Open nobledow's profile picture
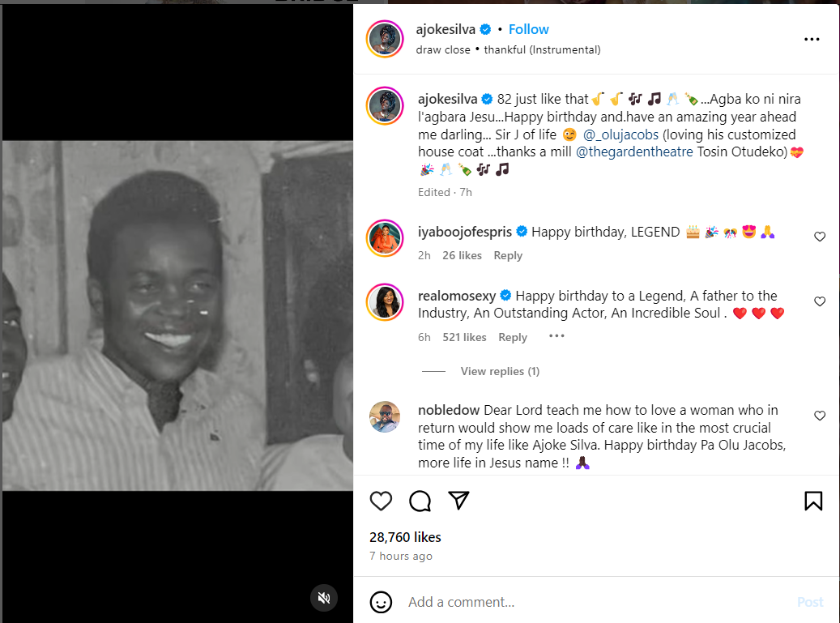840x623 pixels. click(x=386, y=416)
